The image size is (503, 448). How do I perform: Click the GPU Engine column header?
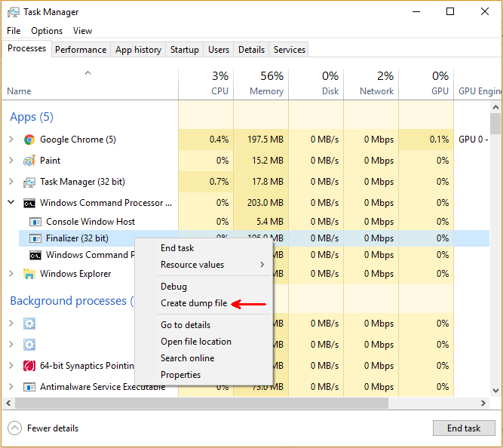478,84
